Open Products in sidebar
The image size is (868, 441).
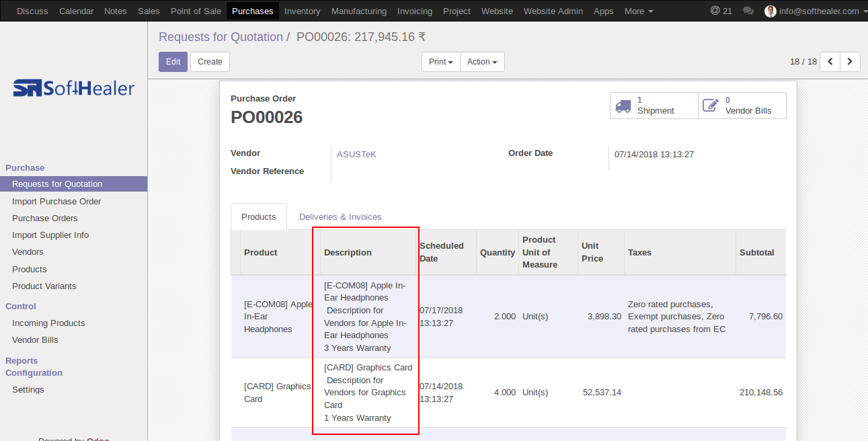tap(30, 269)
